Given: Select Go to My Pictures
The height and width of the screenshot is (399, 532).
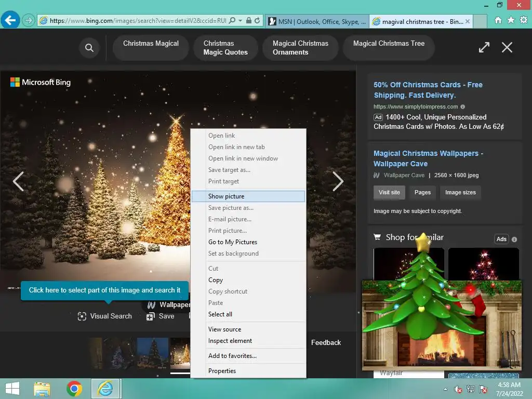Looking at the screenshot, I should (248, 242).
